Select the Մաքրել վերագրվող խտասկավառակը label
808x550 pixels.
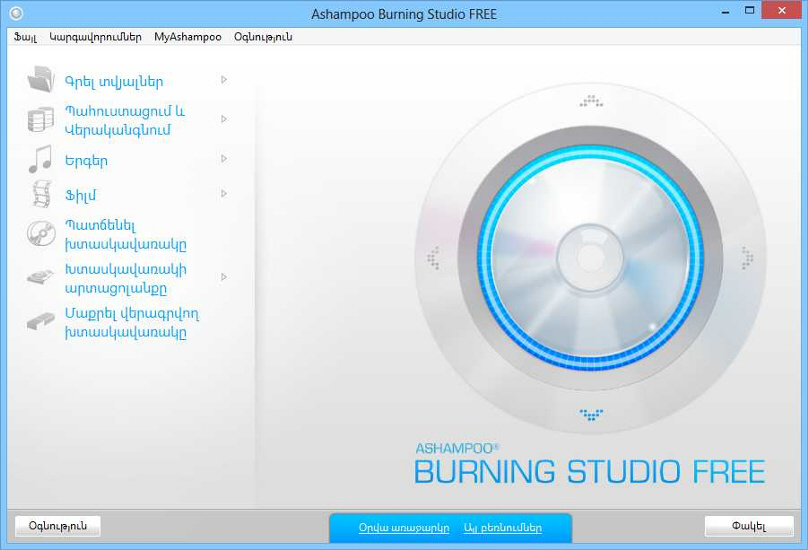pyautogui.click(x=132, y=322)
